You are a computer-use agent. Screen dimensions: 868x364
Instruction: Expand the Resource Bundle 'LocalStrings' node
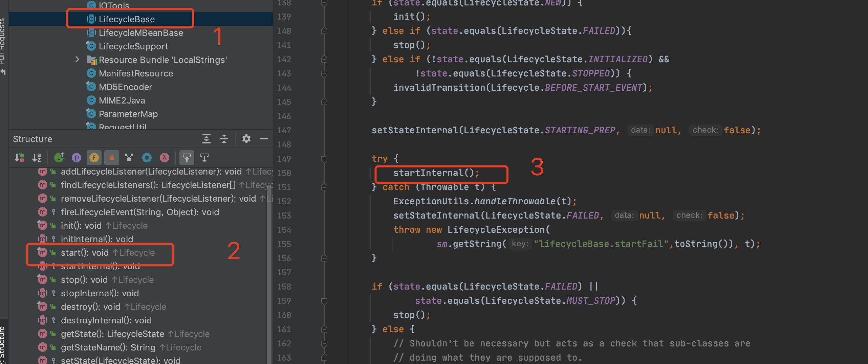coord(77,60)
